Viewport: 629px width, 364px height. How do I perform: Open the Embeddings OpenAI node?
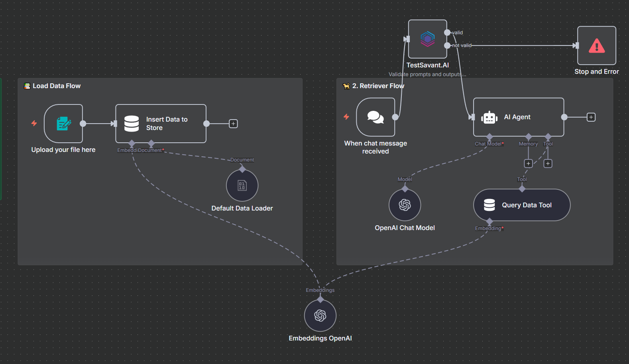coord(320,315)
